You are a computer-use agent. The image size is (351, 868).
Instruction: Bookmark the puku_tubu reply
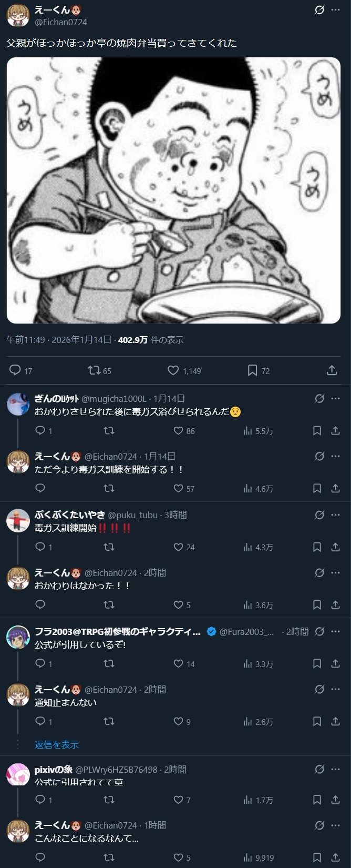click(x=317, y=547)
